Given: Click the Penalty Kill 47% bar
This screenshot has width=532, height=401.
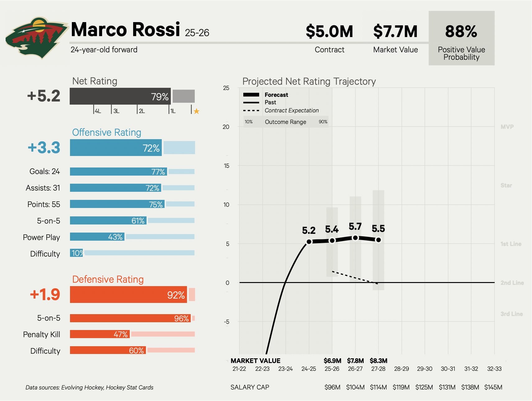Looking at the screenshot, I should coord(100,334).
